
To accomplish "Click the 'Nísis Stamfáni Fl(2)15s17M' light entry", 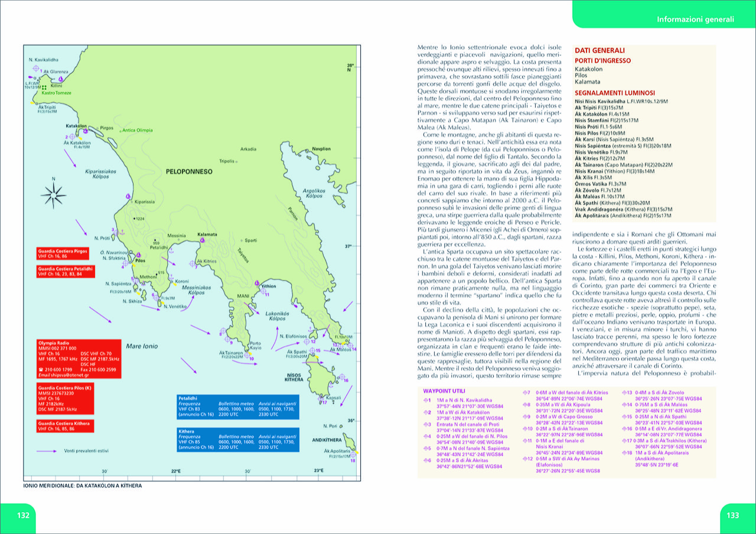I will click(x=608, y=120).
